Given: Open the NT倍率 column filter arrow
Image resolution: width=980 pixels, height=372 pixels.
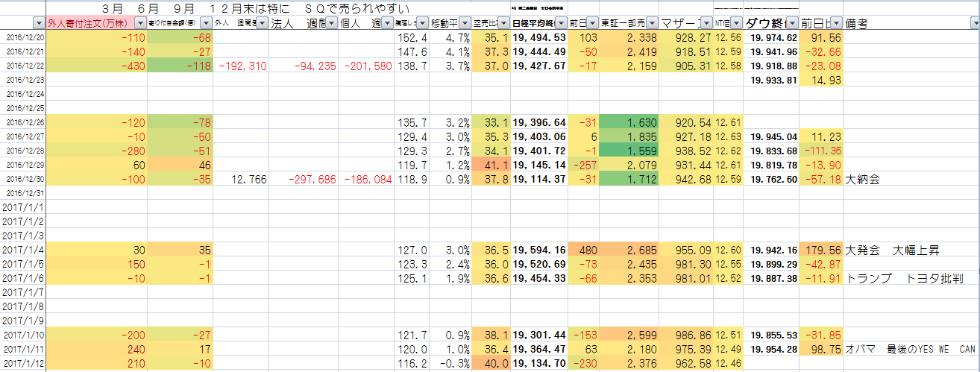Looking at the screenshot, I should click(x=737, y=23).
